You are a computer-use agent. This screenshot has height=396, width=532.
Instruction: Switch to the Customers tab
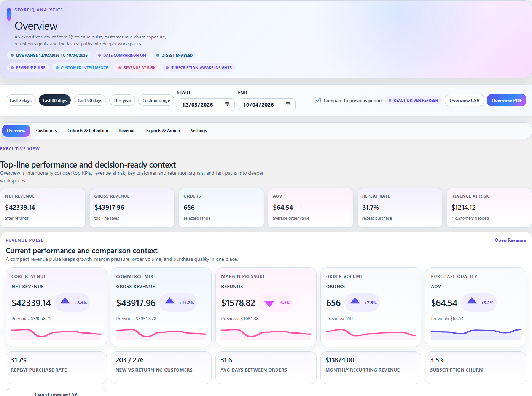coord(46,131)
